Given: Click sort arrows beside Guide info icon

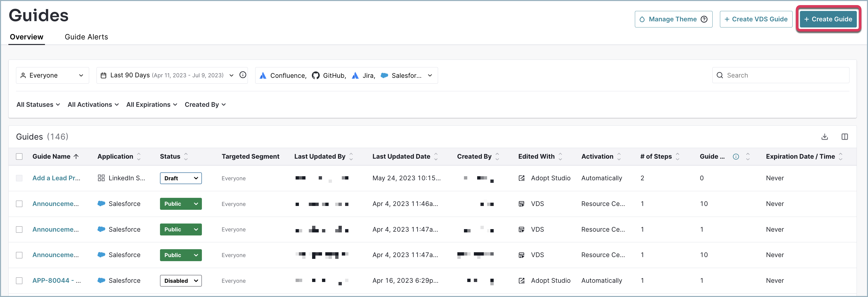Looking at the screenshot, I should click(748, 156).
